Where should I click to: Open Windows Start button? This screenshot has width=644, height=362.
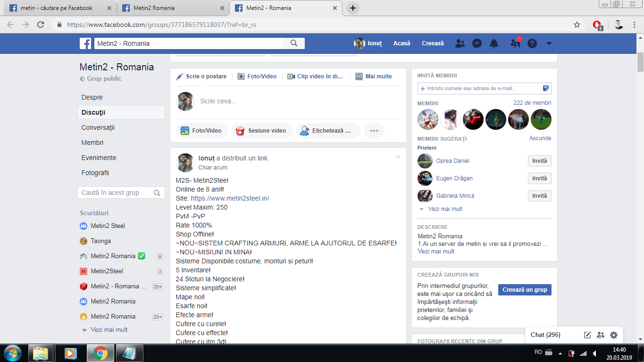[13, 353]
